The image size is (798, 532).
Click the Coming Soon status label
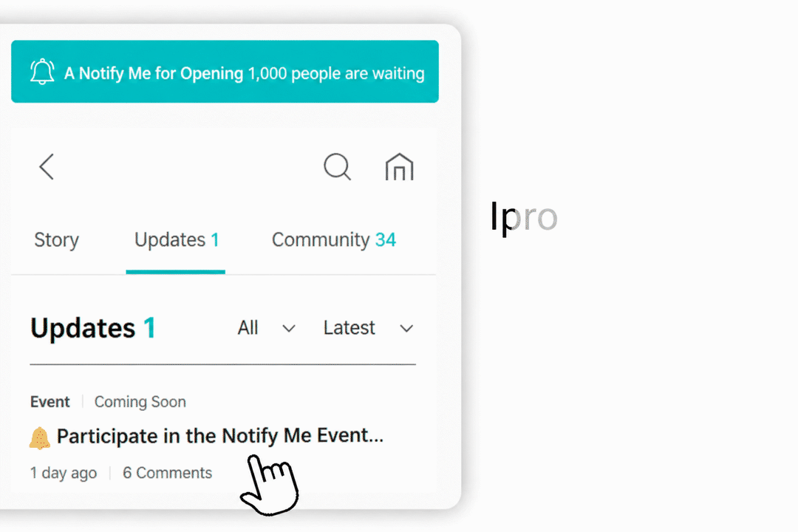click(x=140, y=402)
